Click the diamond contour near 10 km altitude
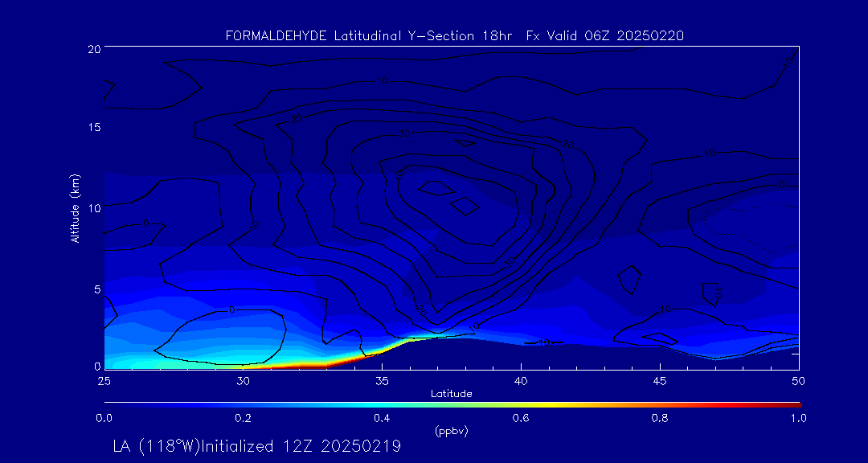Screen dimensions: 868x463 [465, 206]
